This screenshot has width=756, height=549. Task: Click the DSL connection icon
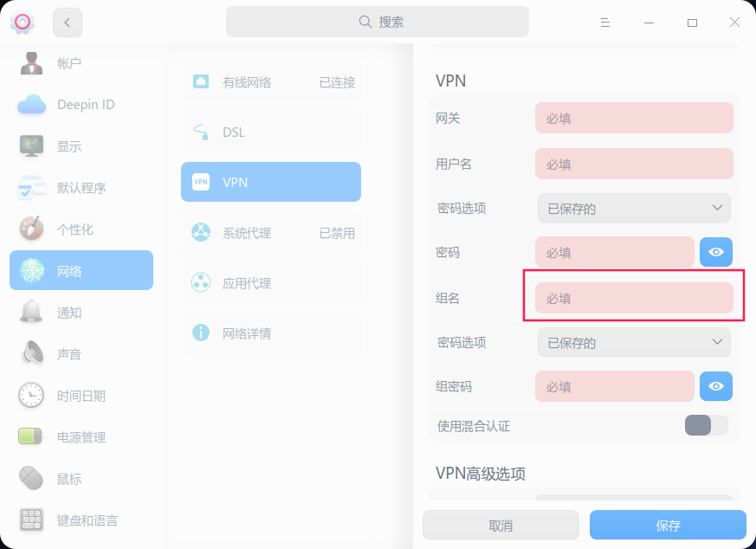(201, 132)
